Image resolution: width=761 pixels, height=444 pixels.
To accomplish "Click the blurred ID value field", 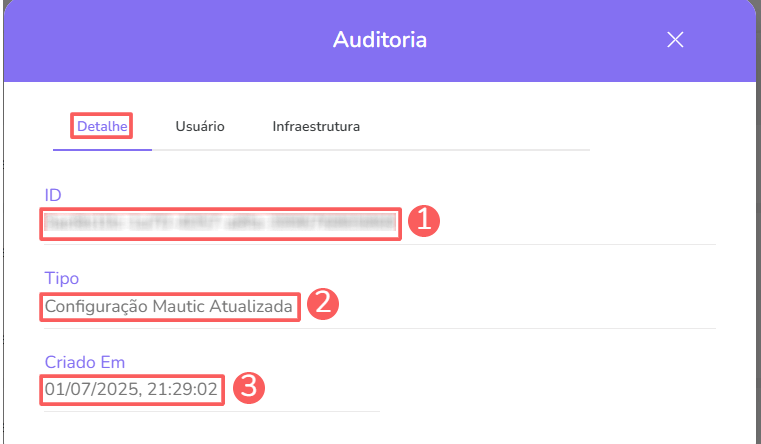I will [x=220, y=223].
